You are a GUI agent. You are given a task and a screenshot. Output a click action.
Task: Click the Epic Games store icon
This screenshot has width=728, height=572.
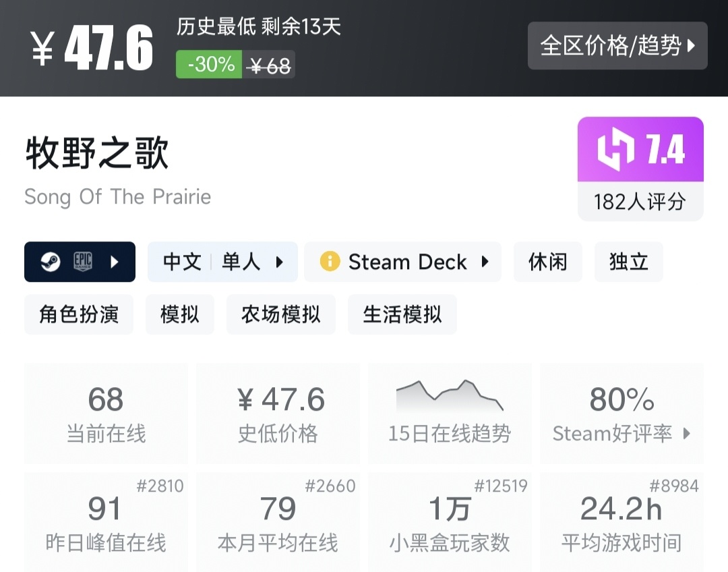[84, 262]
